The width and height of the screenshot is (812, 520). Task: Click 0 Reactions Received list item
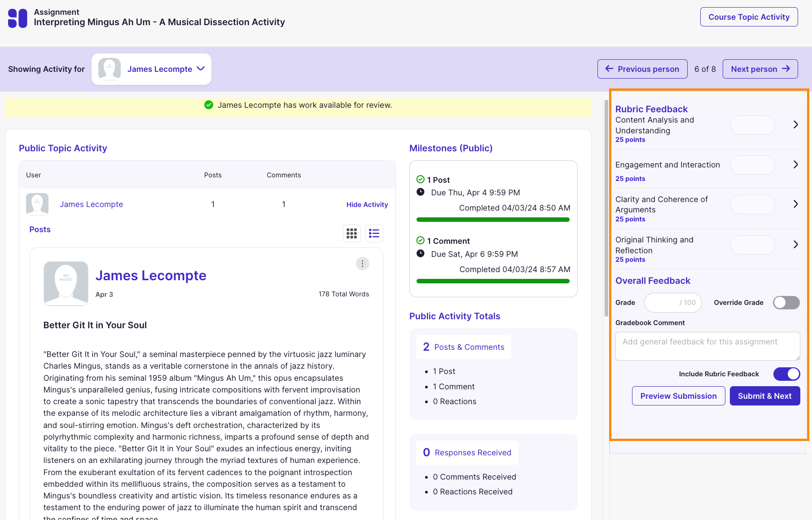point(473,492)
